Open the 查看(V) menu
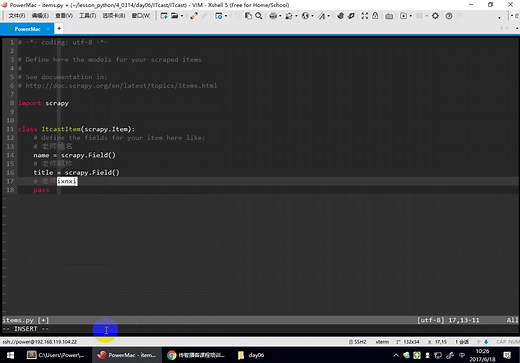This screenshot has width=520, height=363. tap(64, 16)
